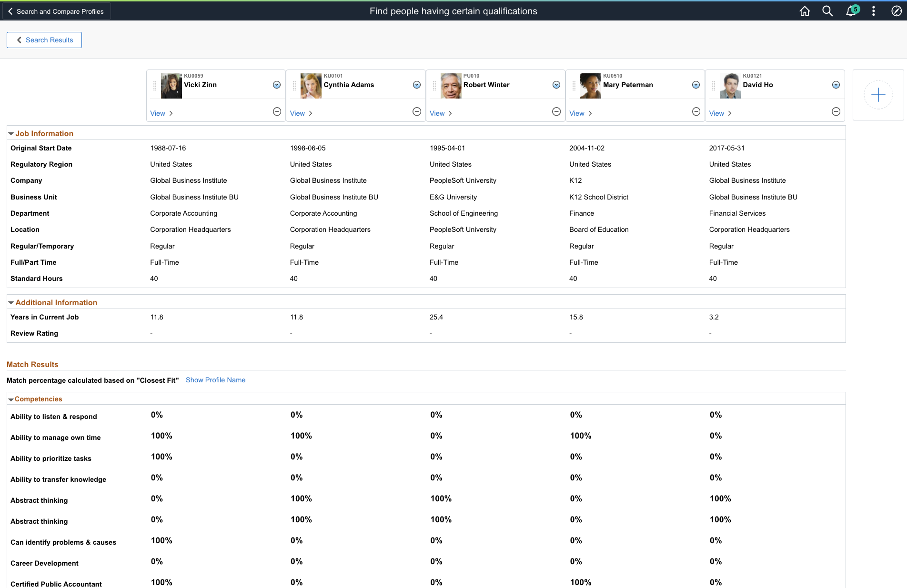The height and width of the screenshot is (588, 907).
Task: Grab the drag handle on Robert Winter's card
Action: pyautogui.click(x=434, y=86)
